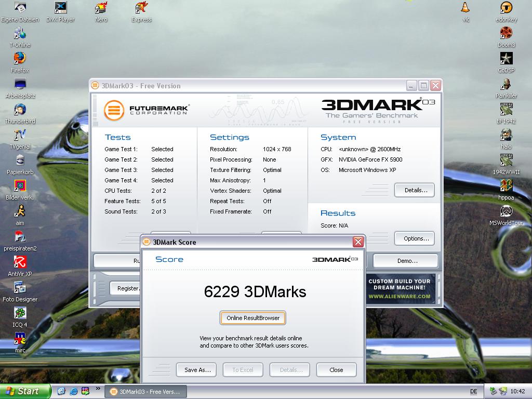
Task: Open System Details in 3DMark03 window
Action: click(x=415, y=190)
